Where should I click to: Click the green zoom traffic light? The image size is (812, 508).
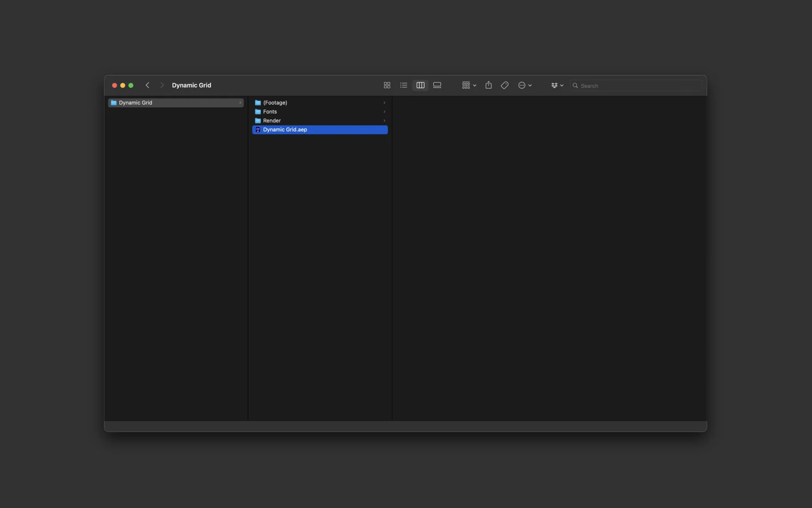click(131, 85)
